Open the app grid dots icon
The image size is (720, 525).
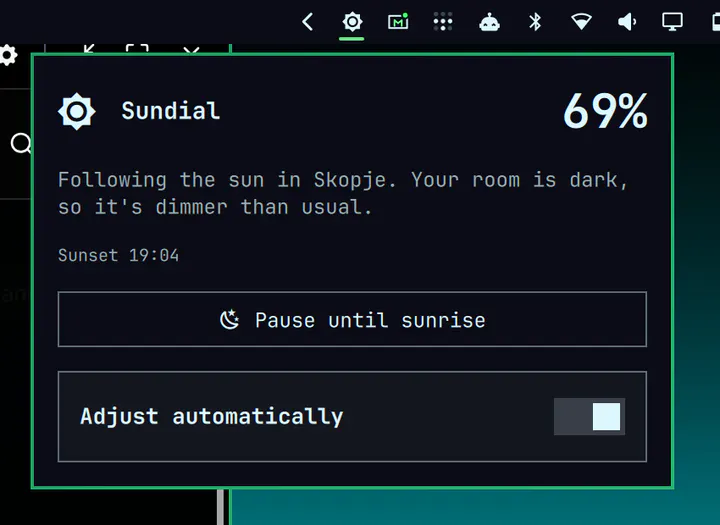(443, 22)
